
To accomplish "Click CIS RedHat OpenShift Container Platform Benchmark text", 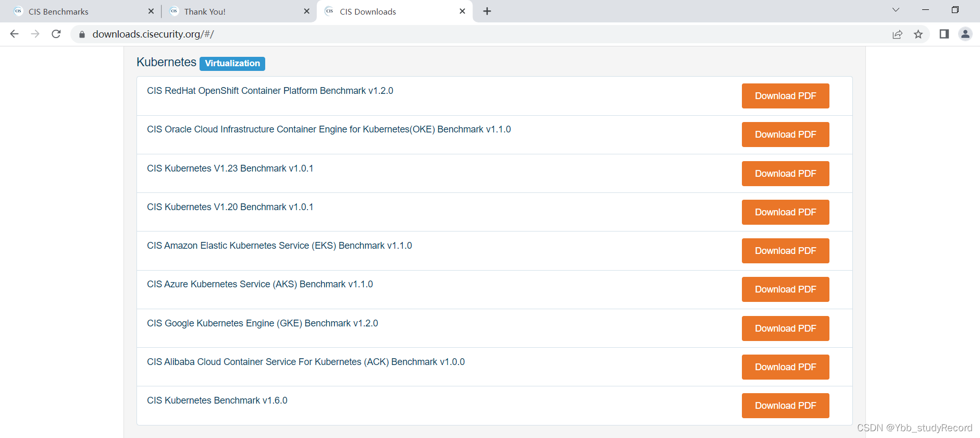I will (x=270, y=91).
